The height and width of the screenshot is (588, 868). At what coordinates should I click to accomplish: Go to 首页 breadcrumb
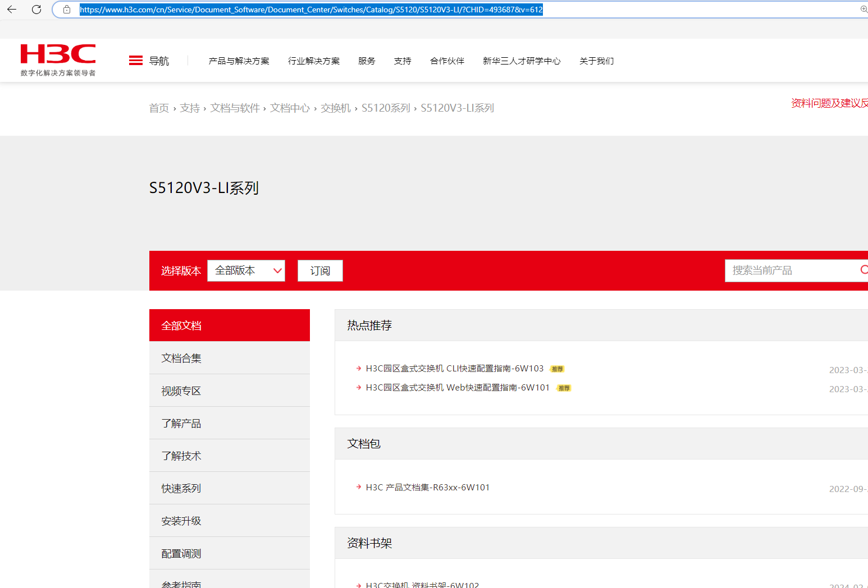(x=159, y=108)
